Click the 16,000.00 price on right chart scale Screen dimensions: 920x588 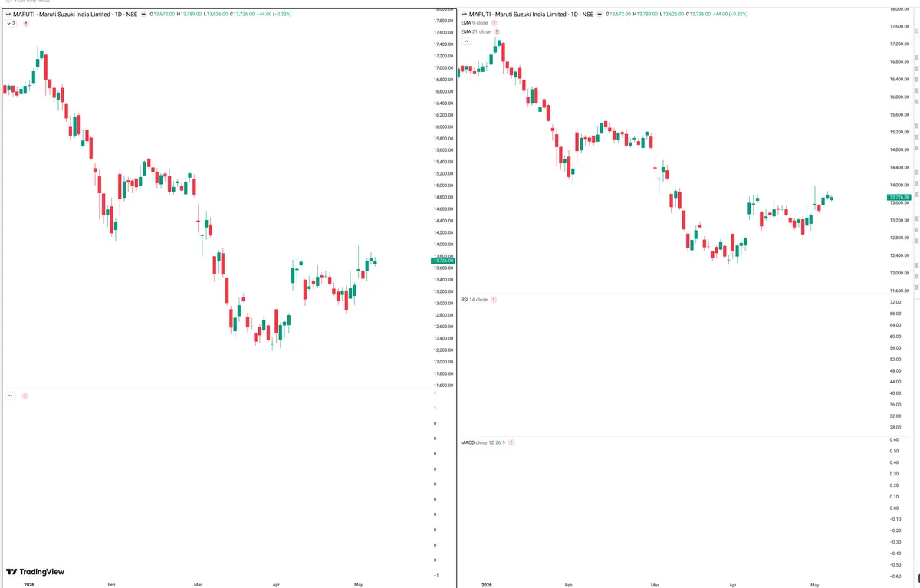[899, 97]
